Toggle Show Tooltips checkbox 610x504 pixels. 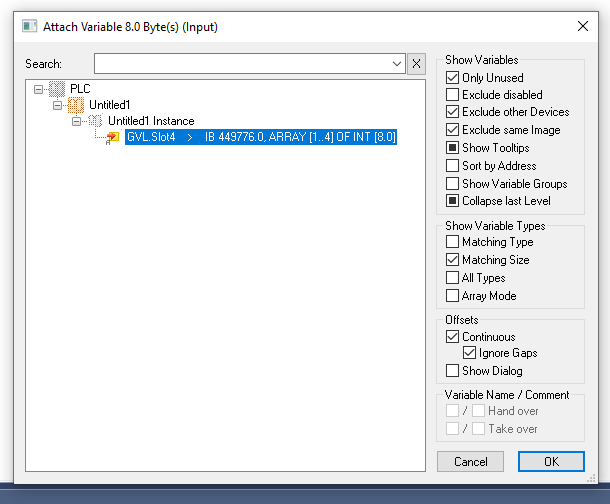pos(452,147)
